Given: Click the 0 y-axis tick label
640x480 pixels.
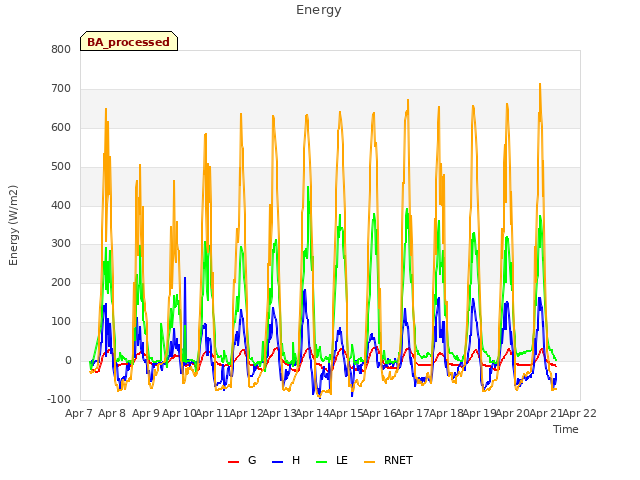Looking at the screenshot, I should 68,360.
